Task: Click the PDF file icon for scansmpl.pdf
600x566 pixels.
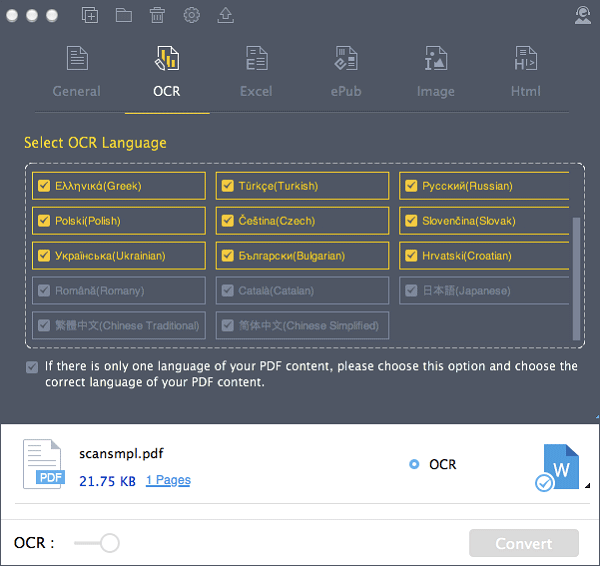Action: (x=44, y=464)
